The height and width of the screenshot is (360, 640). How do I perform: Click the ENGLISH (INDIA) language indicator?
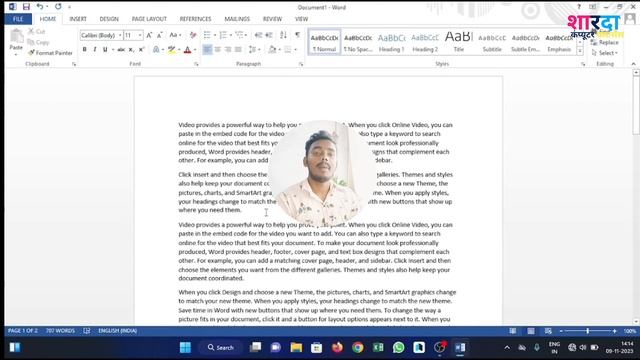tap(118, 331)
